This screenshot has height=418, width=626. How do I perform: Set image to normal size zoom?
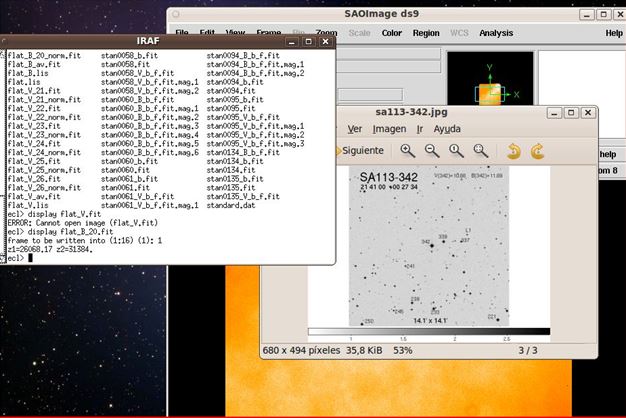pyautogui.click(x=456, y=151)
